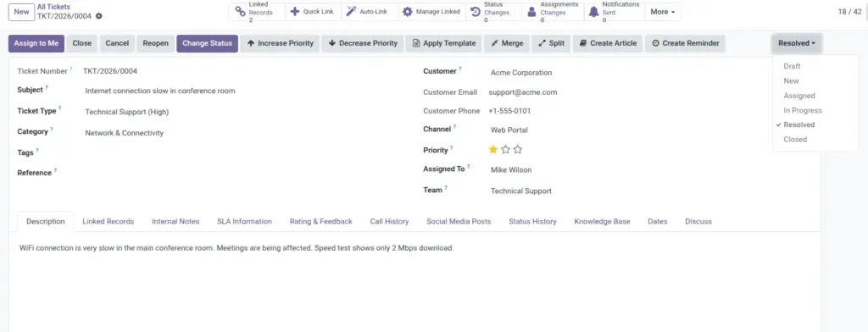This screenshot has width=868, height=332.
Task: Click customer email support@acme.com
Action: (x=522, y=92)
